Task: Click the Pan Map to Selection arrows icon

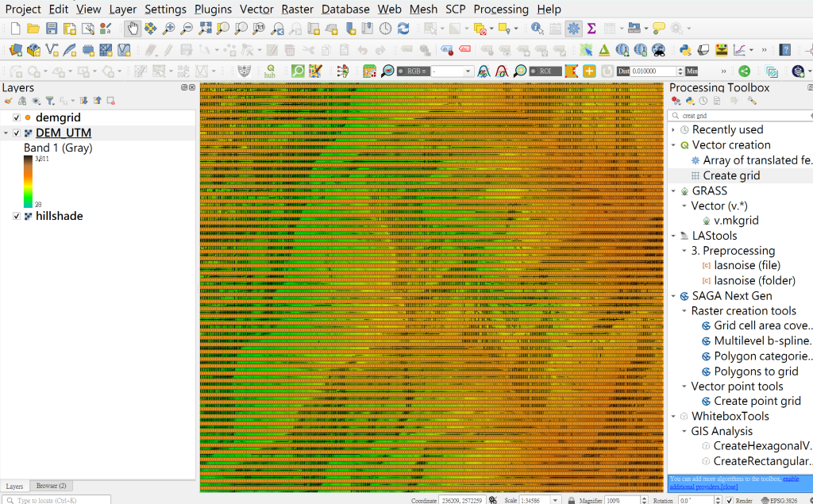Action: click(x=150, y=29)
